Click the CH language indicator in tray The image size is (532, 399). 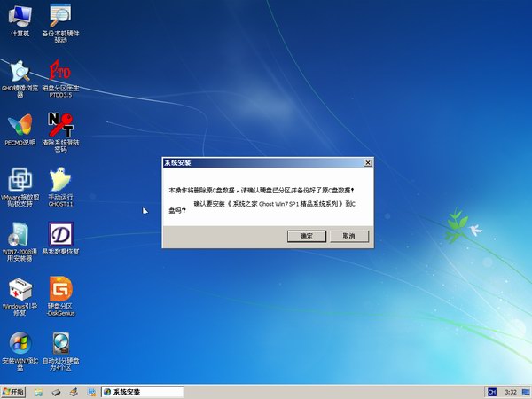point(490,391)
